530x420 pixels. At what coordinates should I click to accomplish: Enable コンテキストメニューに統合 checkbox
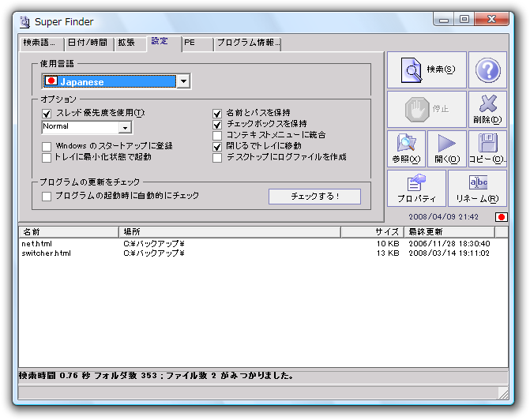point(217,136)
